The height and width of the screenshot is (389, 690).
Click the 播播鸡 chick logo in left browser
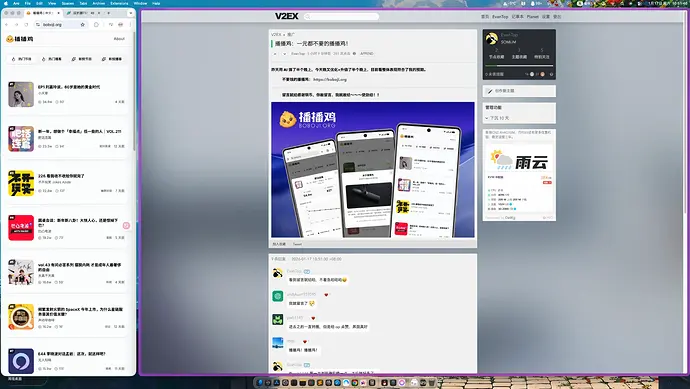point(10,39)
